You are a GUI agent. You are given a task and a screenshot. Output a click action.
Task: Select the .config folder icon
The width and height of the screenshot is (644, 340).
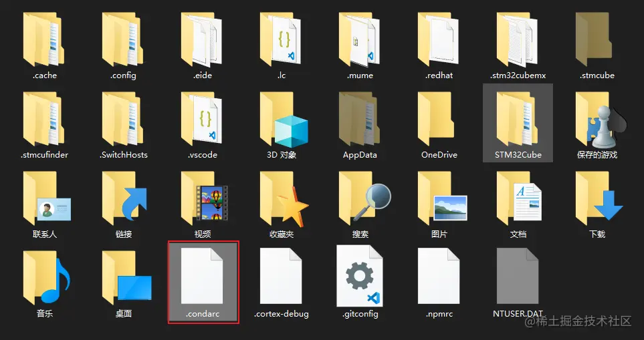click(122, 40)
